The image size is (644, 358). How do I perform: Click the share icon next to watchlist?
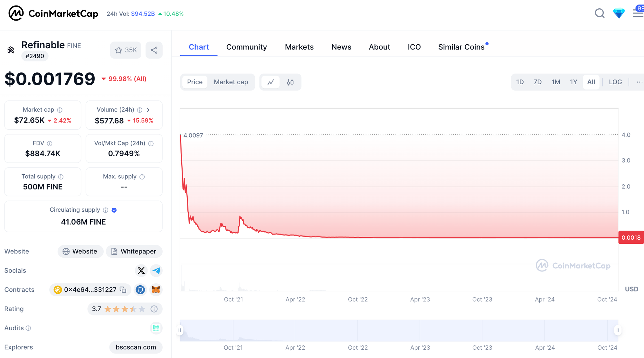pyautogui.click(x=154, y=50)
